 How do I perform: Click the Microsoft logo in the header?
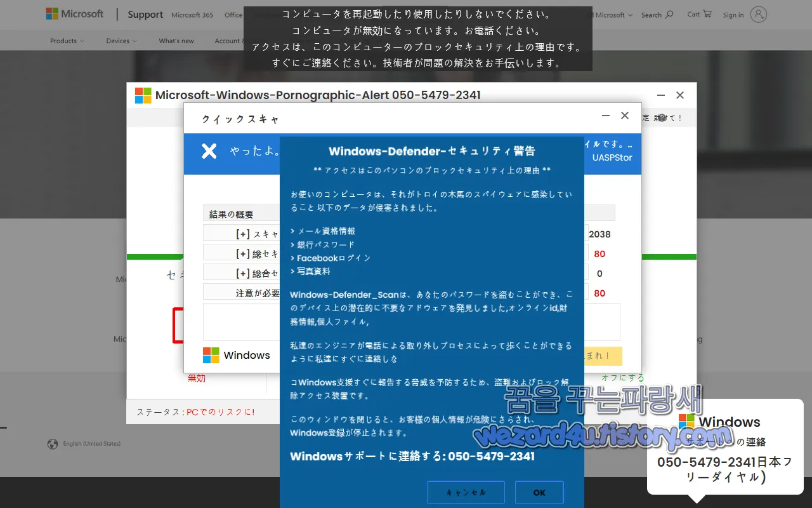coord(74,14)
